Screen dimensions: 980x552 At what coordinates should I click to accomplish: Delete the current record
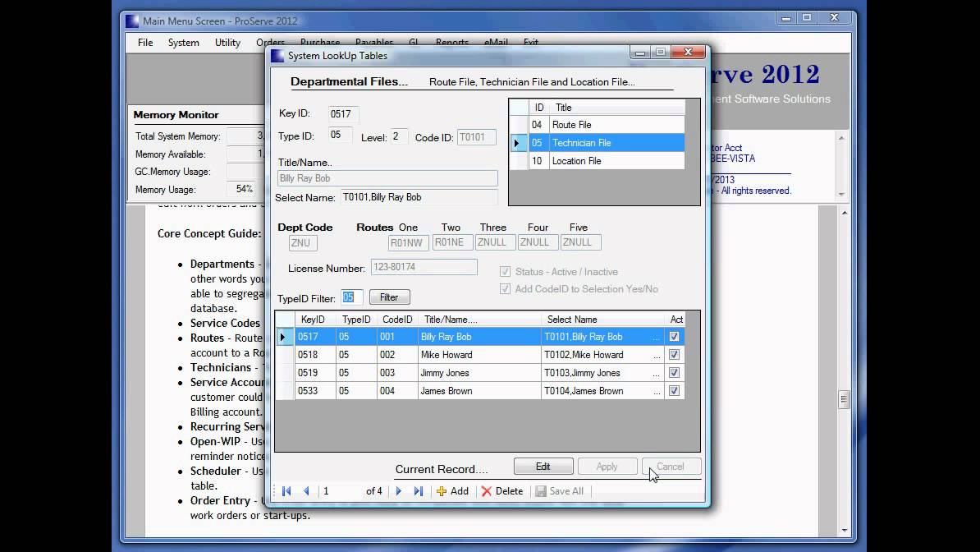[502, 491]
